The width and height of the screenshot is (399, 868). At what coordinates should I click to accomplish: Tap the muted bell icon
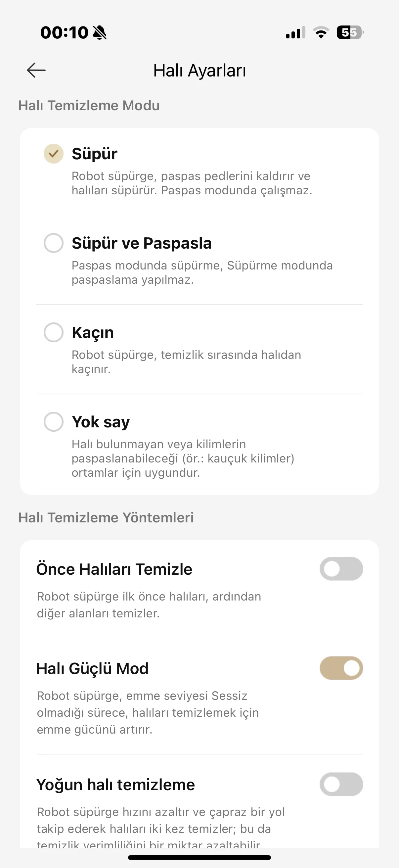tap(100, 33)
